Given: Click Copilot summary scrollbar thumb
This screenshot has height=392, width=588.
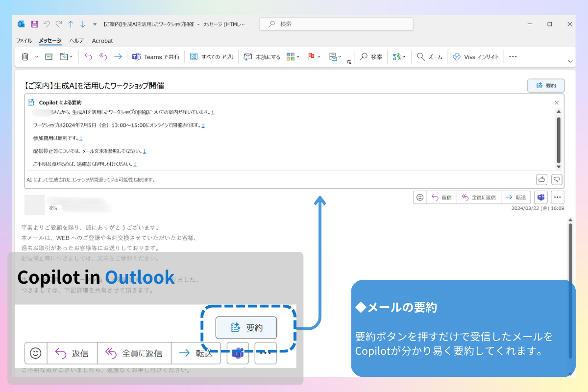Looking at the screenshot, I should tap(559, 140).
